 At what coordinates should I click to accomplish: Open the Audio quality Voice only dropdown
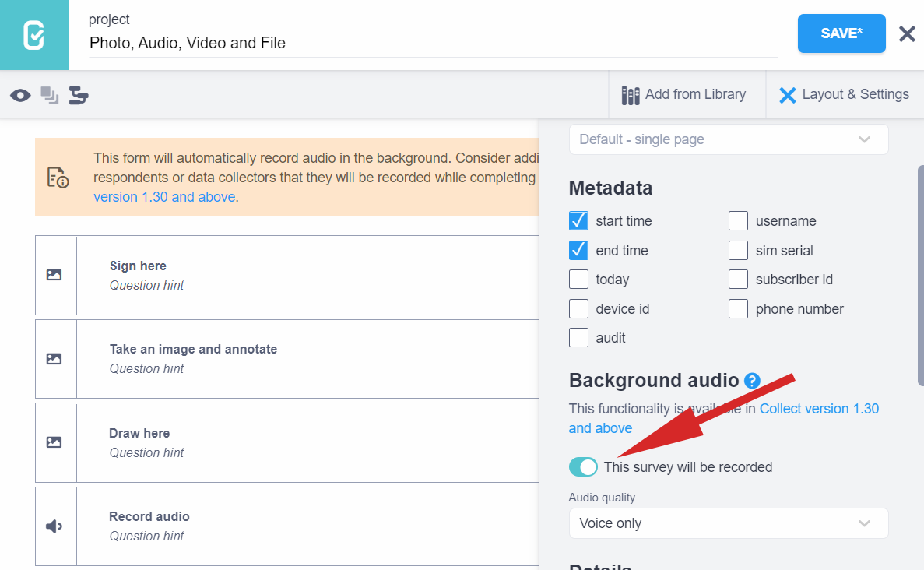(x=728, y=523)
